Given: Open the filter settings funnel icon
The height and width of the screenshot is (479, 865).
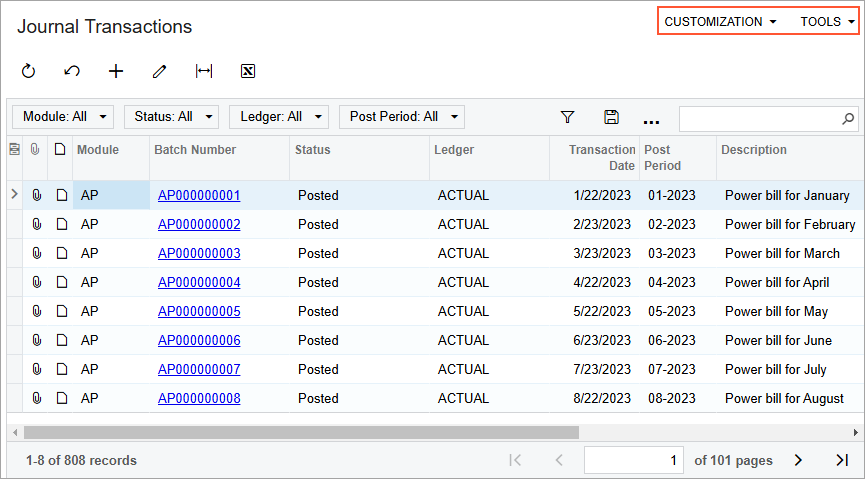Looking at the screenshot, I should [567, 117].
